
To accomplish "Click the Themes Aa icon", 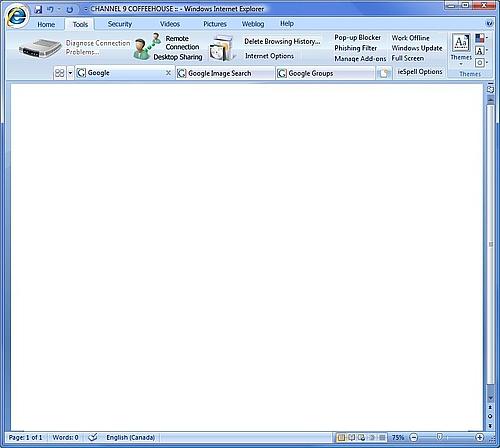I will (x=461, y=42).
